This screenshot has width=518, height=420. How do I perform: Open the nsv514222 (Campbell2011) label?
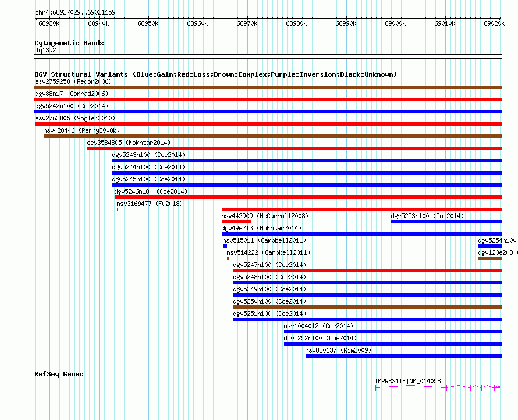tap(268, 252)
